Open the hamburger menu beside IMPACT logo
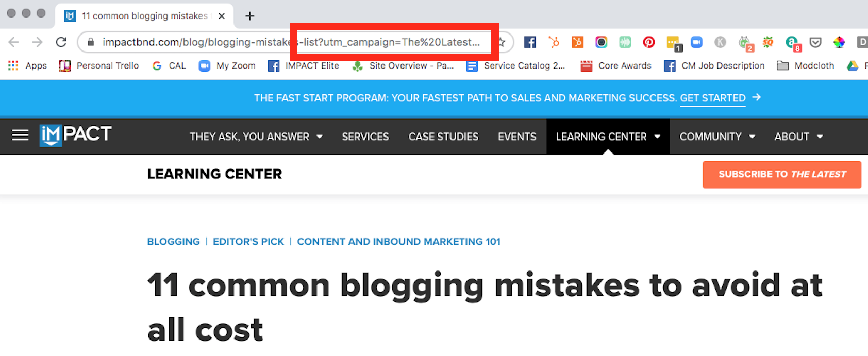This screenshot has width=868, height=356. point(21,135)
